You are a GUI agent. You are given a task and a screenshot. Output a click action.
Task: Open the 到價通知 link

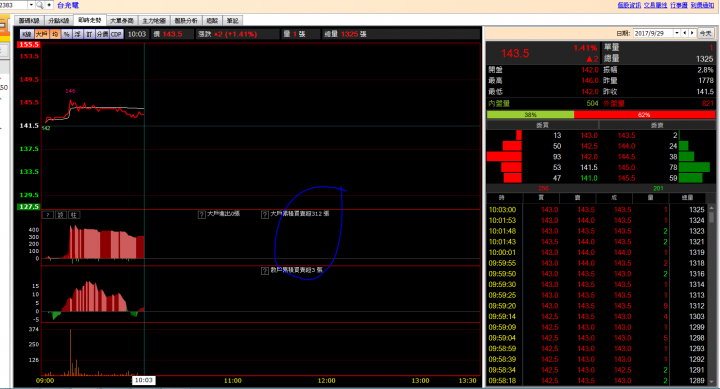tap(703, 5)
